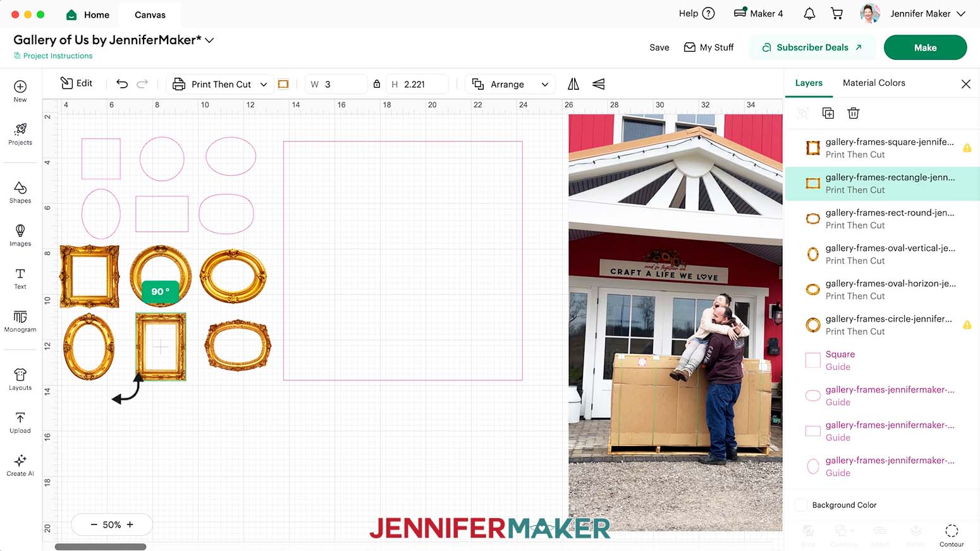Click the Undo arrow
Screen dimensions: 980x551
click(122, 84)
